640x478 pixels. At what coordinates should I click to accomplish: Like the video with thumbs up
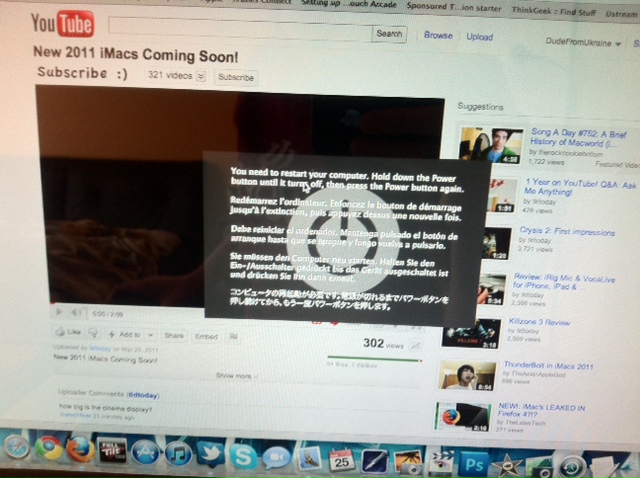coord(67,332)
